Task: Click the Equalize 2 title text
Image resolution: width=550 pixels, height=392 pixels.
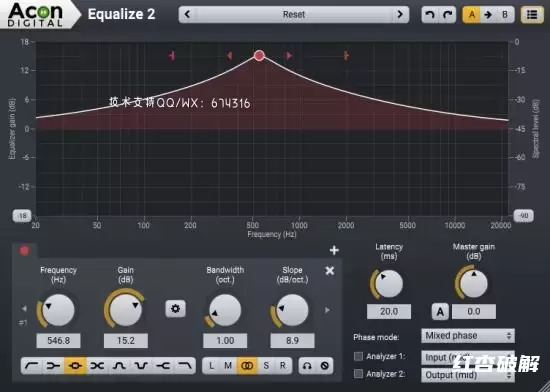Action: coord(121,14)
